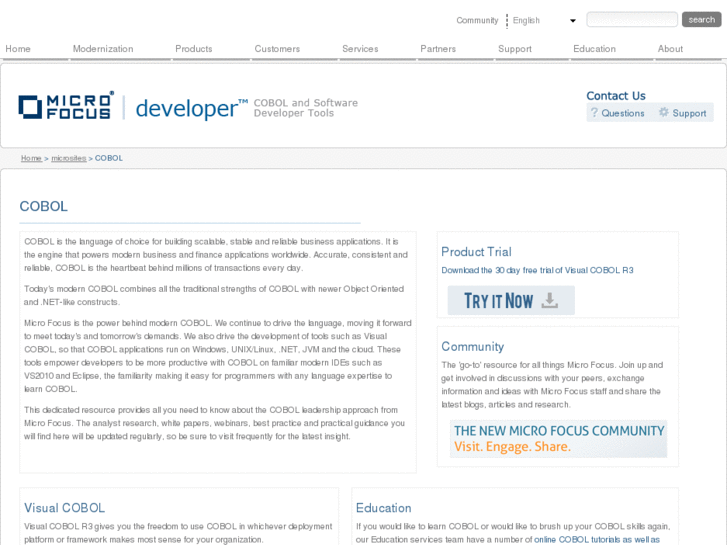Click into the search input field

pyautogui.click(x=632, y=19)
